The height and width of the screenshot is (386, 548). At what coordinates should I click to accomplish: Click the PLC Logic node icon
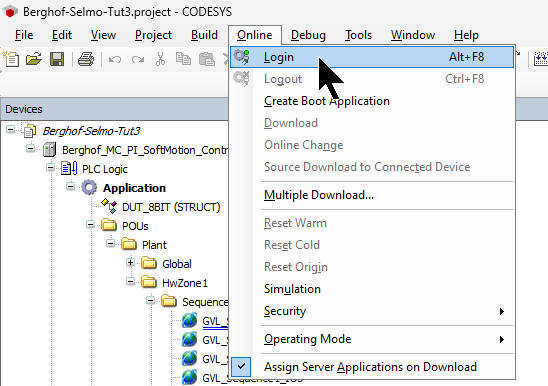[69, 169]
